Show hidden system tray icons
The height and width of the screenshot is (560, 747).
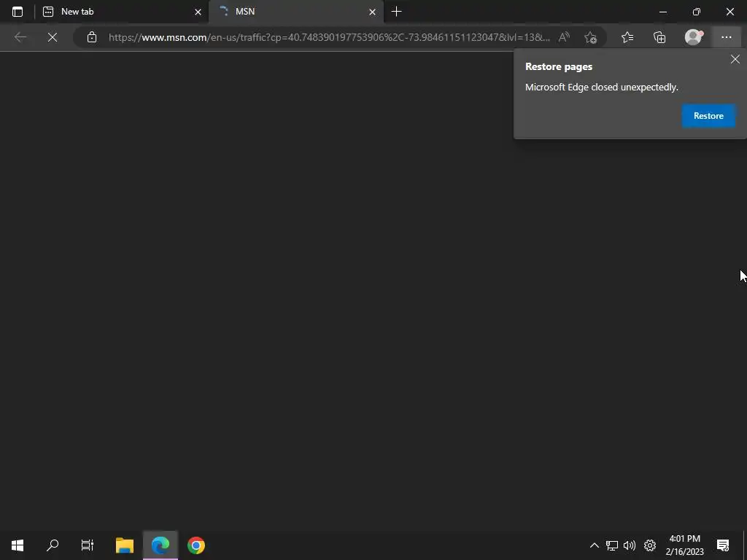[x=594, y=545]
